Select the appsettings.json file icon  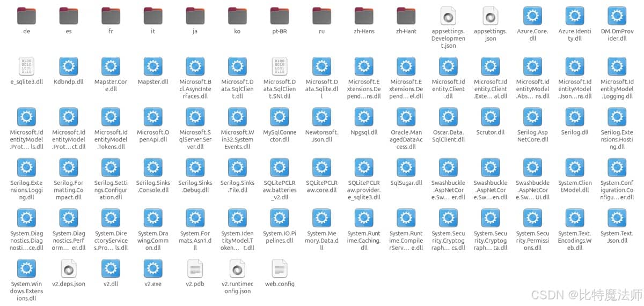pos(491,16)
